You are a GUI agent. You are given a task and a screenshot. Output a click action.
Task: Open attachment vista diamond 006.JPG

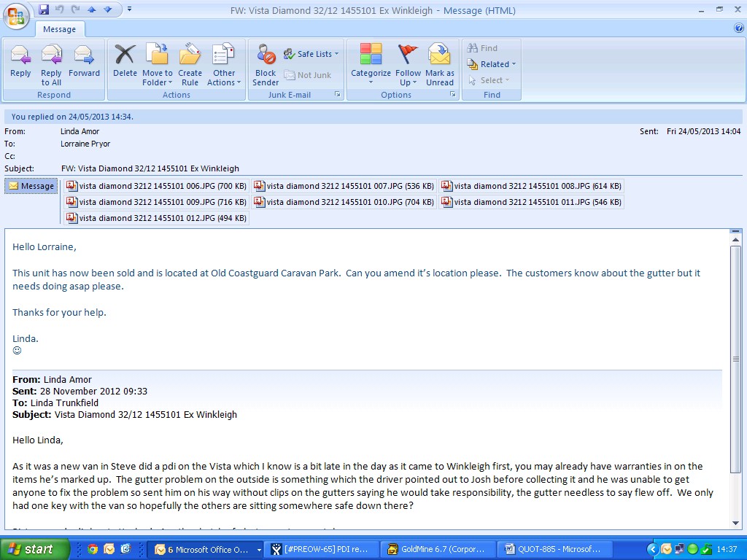tap(156, 186)
